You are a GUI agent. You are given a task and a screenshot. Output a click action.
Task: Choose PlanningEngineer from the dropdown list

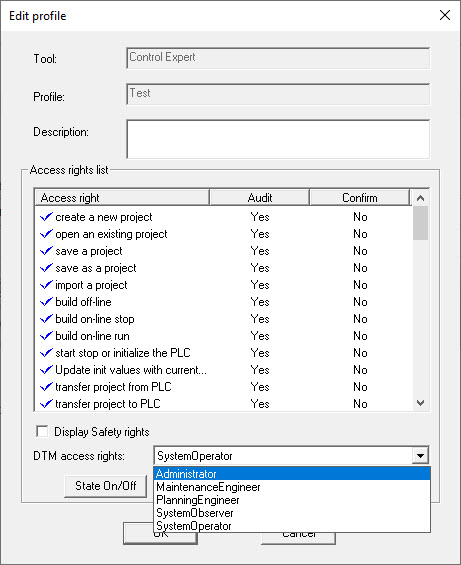(x=292, y=500)
